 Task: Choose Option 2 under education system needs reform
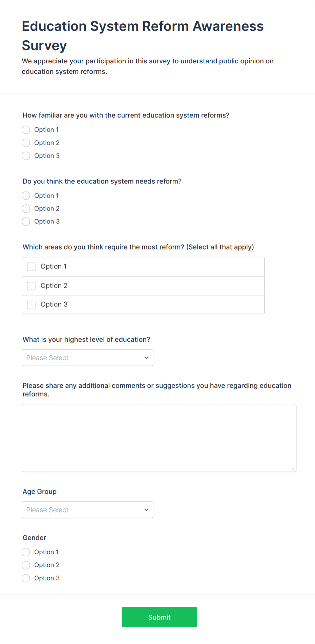click(26, 208)
